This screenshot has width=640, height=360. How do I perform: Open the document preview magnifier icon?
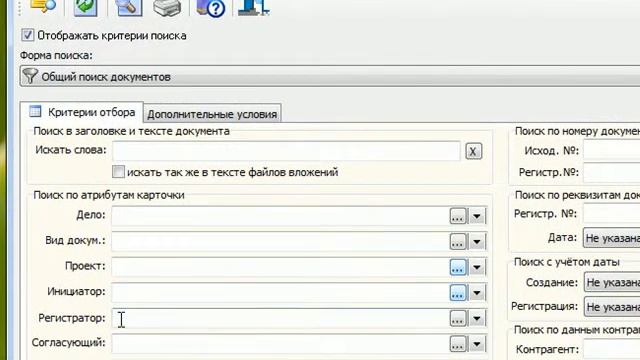[x=129, y=7]
